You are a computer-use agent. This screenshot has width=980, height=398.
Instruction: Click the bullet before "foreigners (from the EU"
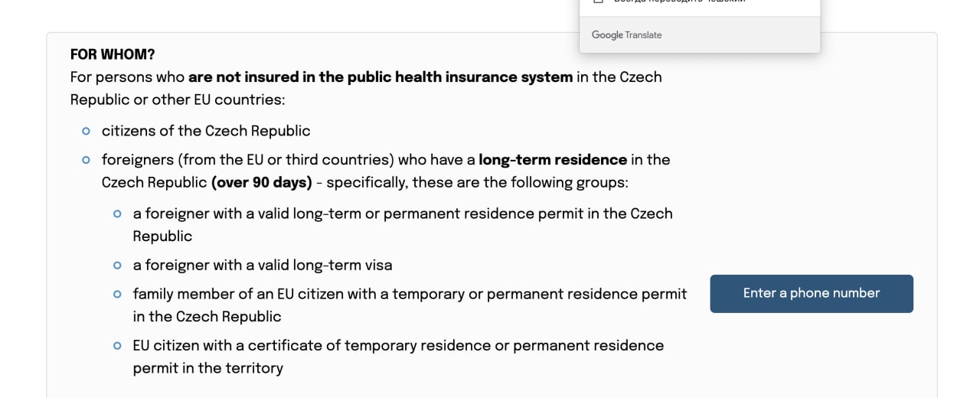coord(87,160)
